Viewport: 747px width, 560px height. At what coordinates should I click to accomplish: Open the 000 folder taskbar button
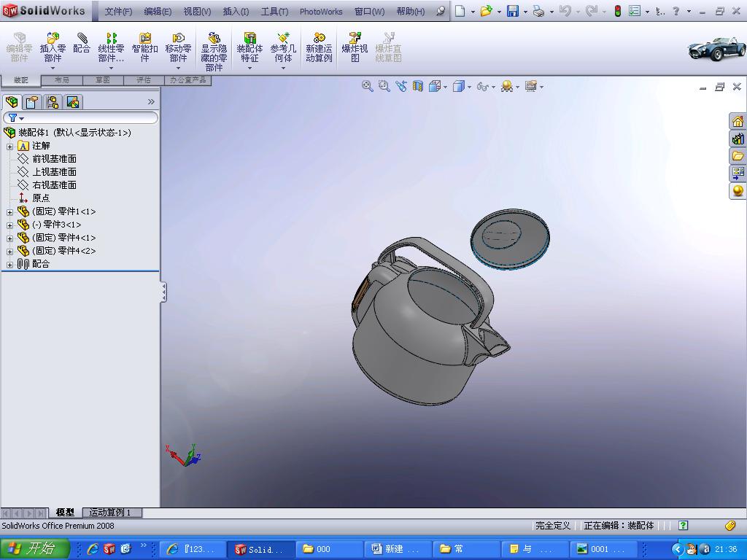click(329, 549)
